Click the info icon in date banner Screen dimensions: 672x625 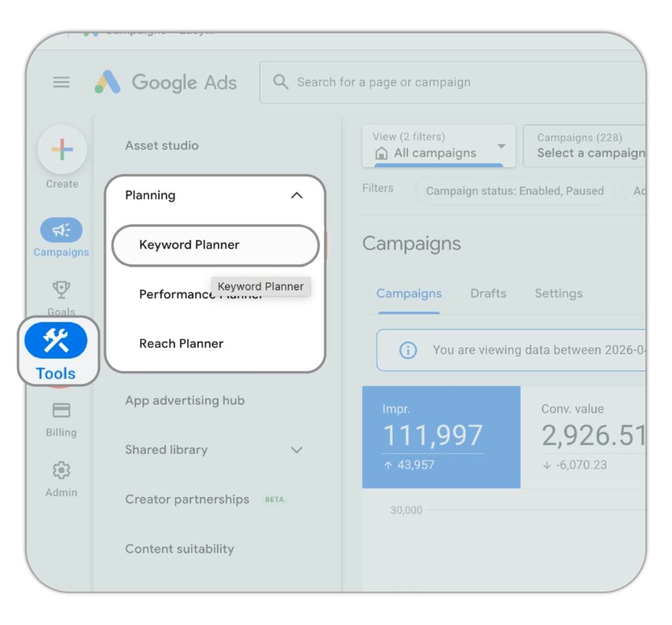[408, 350]
